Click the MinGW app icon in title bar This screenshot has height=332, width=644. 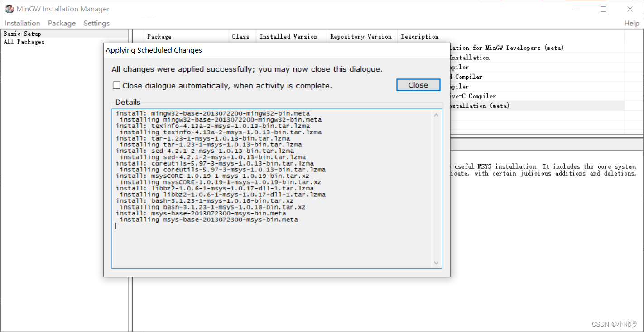click(x=9, y=9)
